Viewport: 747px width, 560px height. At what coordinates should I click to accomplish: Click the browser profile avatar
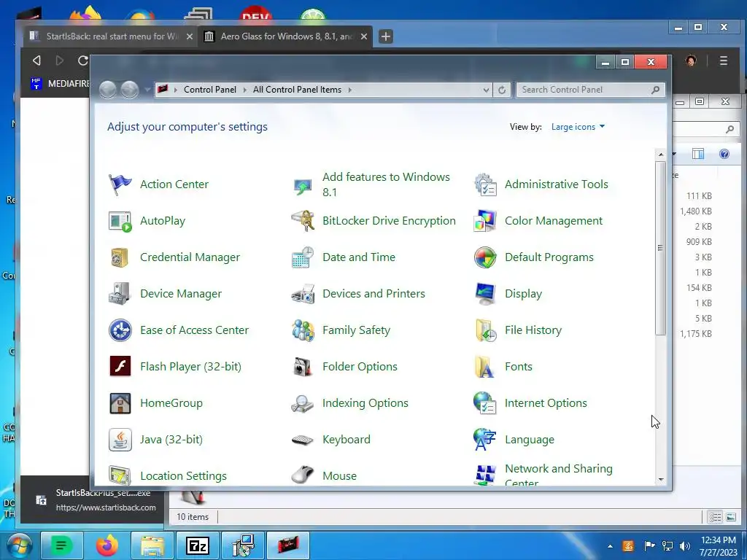point(692,61)
